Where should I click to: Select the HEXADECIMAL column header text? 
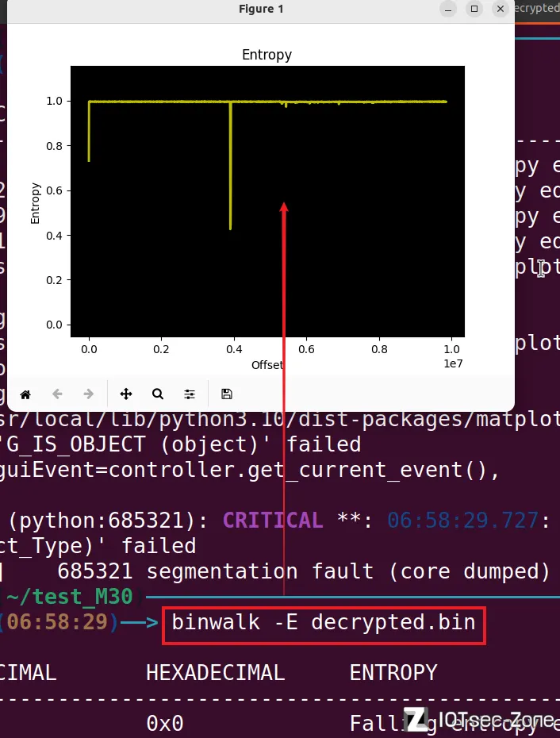(215, 673)
